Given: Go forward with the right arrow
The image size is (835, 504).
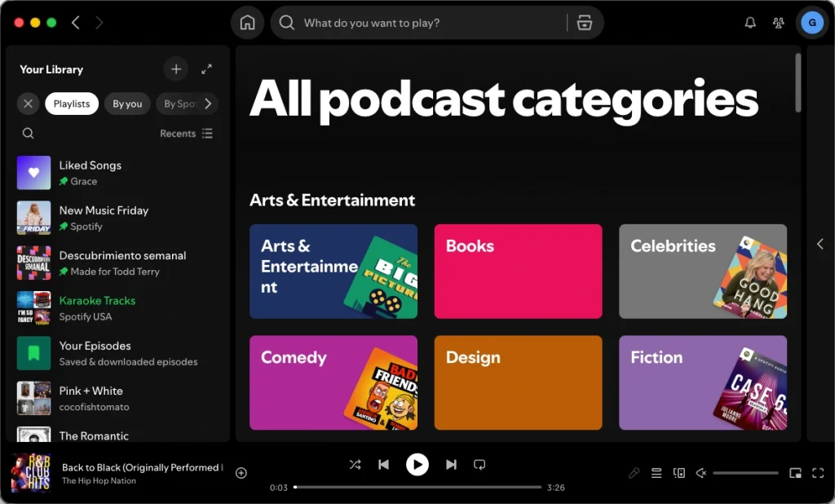Looking at the screenshot, I should [99, 22].
